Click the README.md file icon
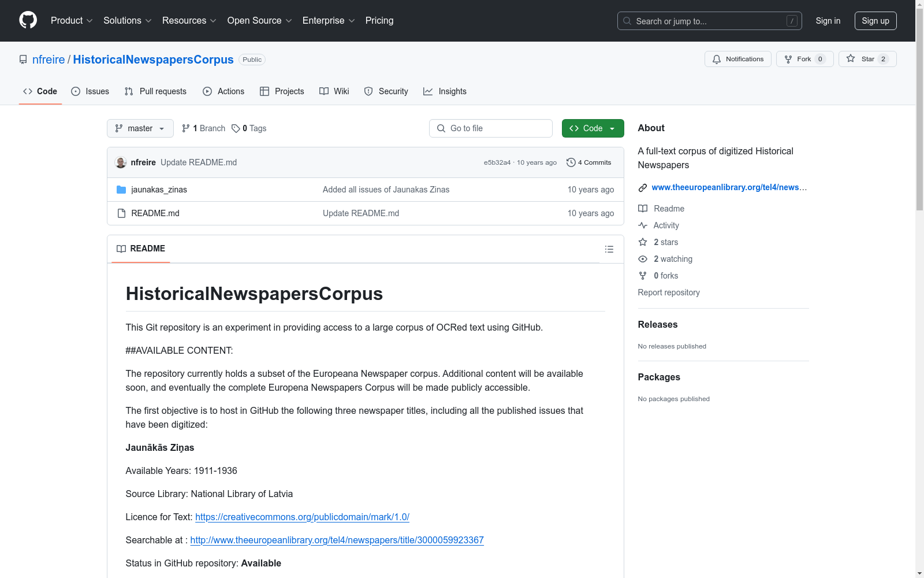The height and width of the screenshot is (578, 924). pyautogui.click(x=121, y=213)
